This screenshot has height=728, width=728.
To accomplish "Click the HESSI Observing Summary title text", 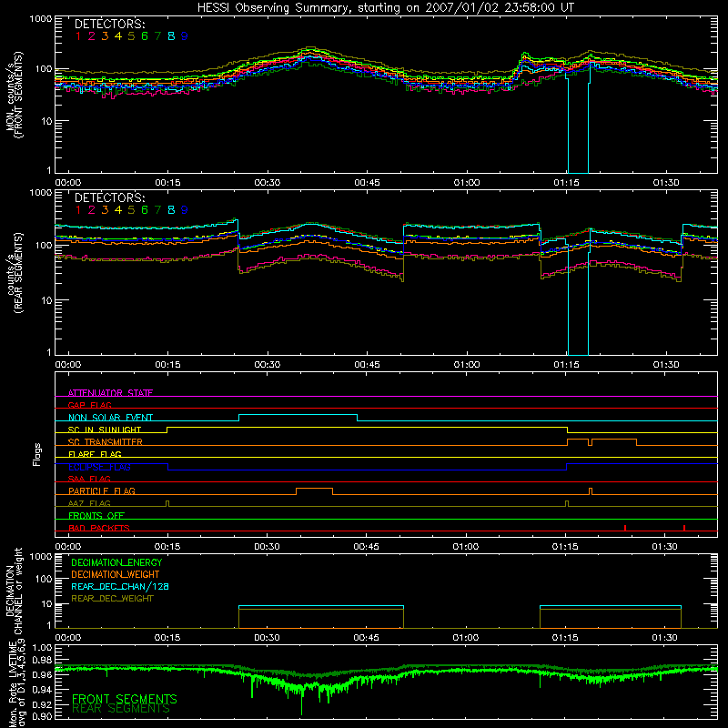I will click(x=385, y=8).
